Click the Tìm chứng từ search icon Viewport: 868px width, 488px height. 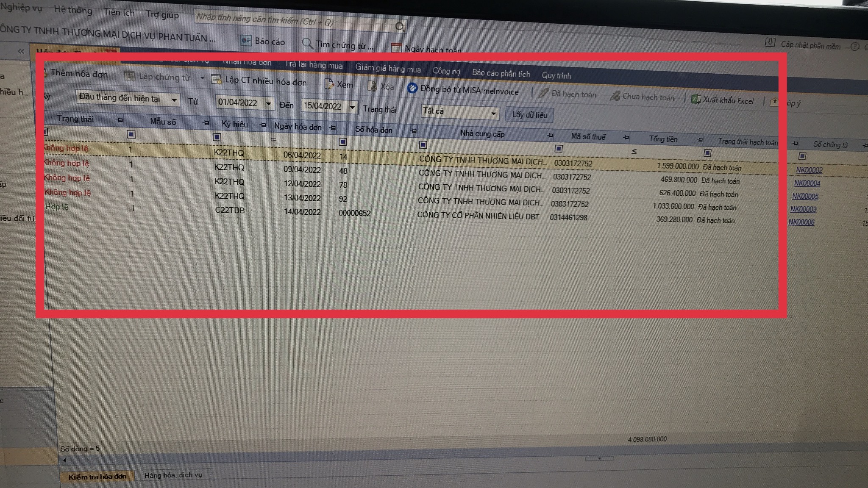[307, 43]
